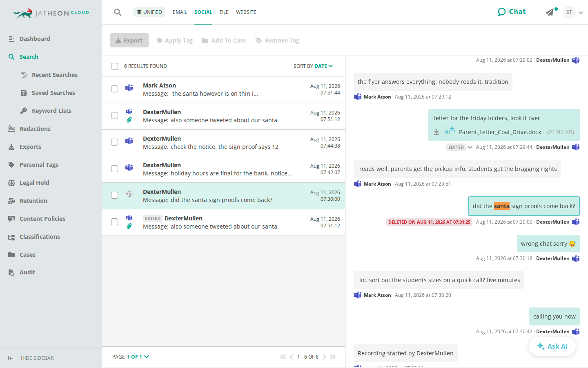Tick the checkbox for 'check the notice' message
The width and height of the screenshot is (588, 368).
115,142
